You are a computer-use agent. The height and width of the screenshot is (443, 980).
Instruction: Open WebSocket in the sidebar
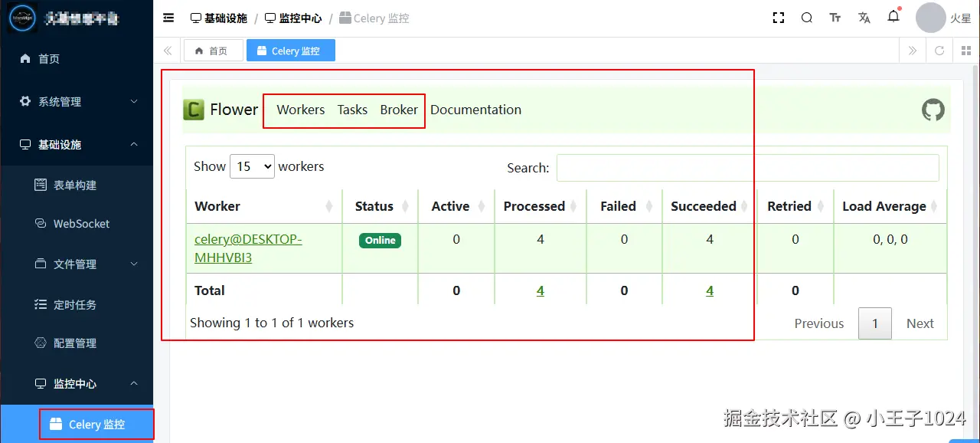(x=77, y=224)
